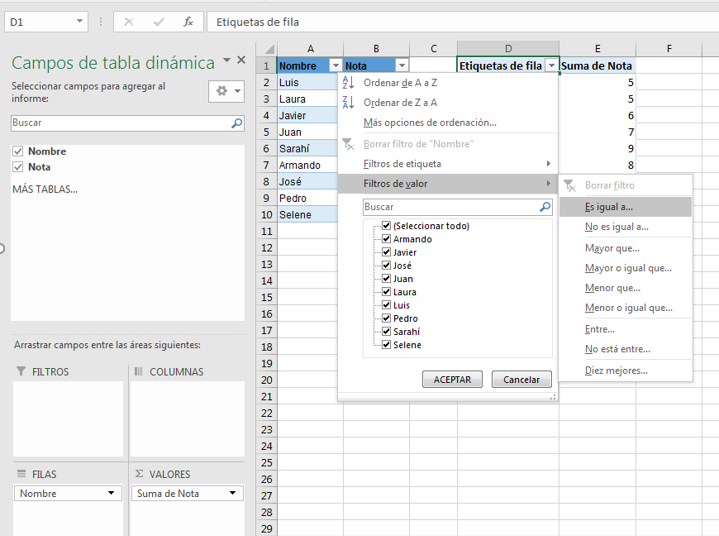
Task: Click the Suma de Nota header cell
Action: (597, 66)
